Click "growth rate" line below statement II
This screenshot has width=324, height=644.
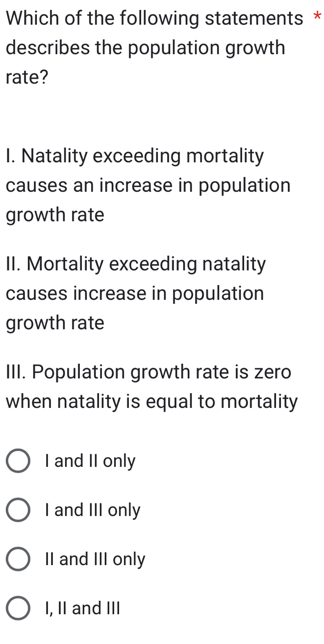click(55, 323)
